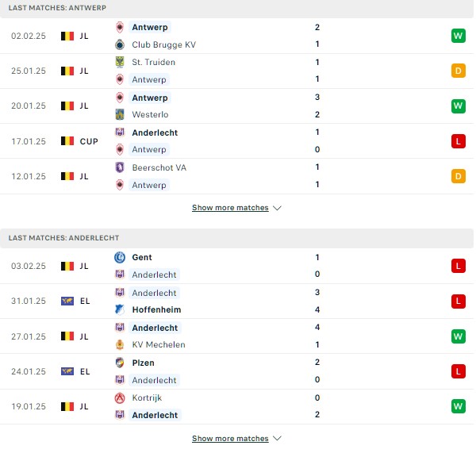Click the EL competition flag on 24.01.25
Viewport: 476px width, 457px height.
pyautogui.click(x=67, y=371)
